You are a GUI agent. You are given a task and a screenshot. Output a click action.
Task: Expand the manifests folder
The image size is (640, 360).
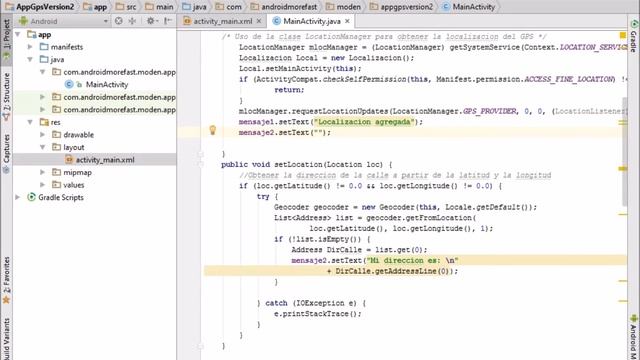point(30,47)
